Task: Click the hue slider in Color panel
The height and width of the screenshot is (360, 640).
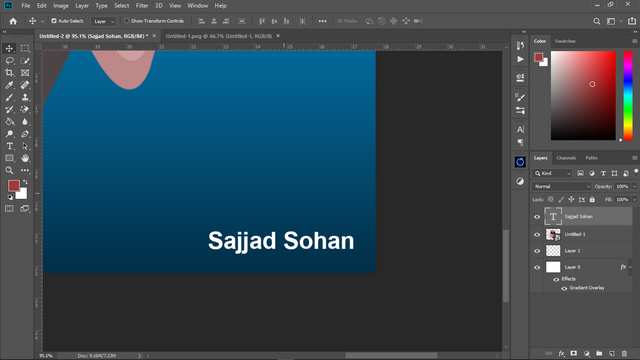Action: click(628, 96)
